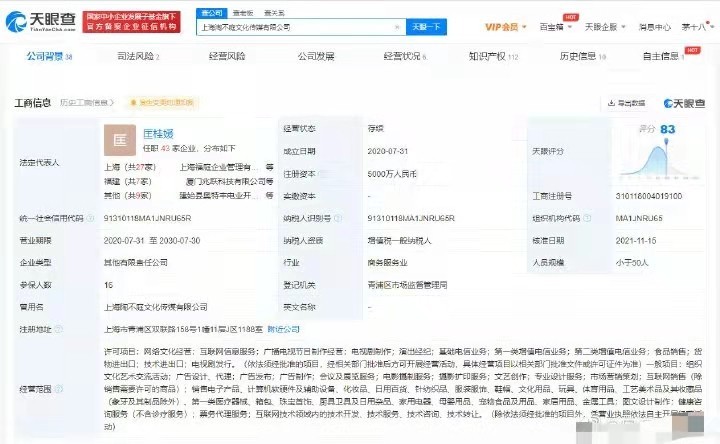Switch to the 司法风险 tab
This screenshot has height=444, width=720.
138,56
